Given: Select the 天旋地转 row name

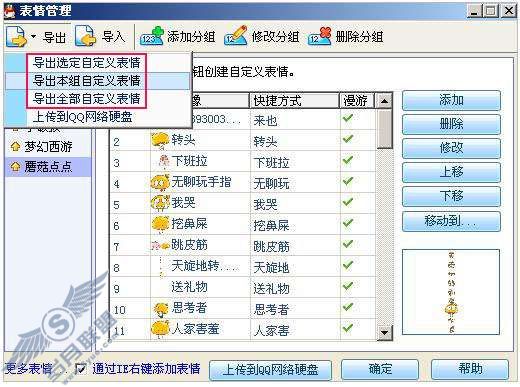Looking at the screenshot, I should pos(205,266).
